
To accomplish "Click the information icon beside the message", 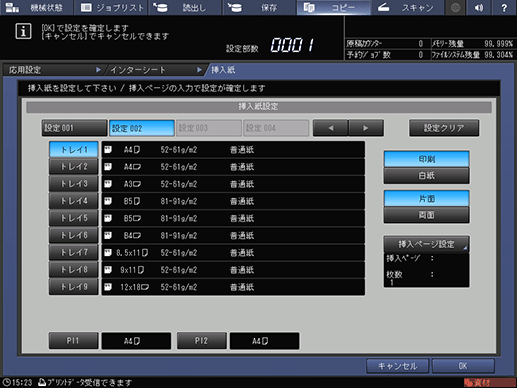I will 23,32.
